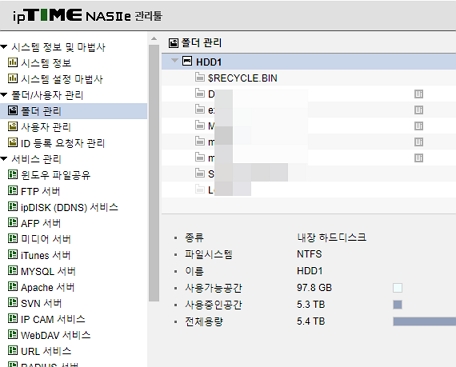Click the WebDAV 서비스 icon
This screenshot has width=456, height=367.
pos(13,334)
